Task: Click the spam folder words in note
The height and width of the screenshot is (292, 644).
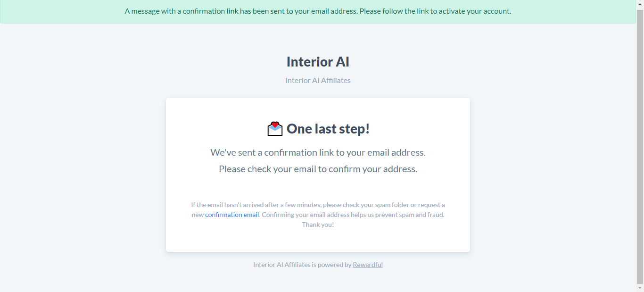Action: click(392, 205)
